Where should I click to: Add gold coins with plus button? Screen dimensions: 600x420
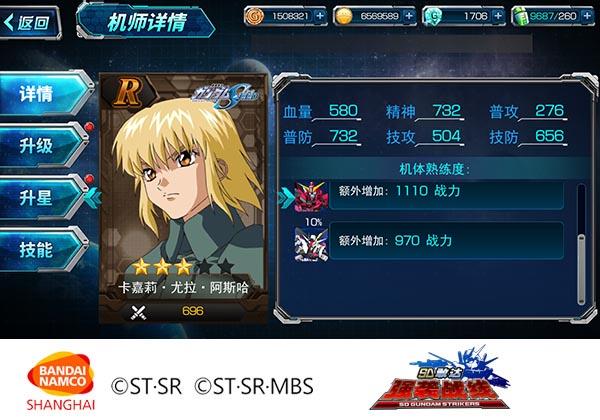click(409, 16)
